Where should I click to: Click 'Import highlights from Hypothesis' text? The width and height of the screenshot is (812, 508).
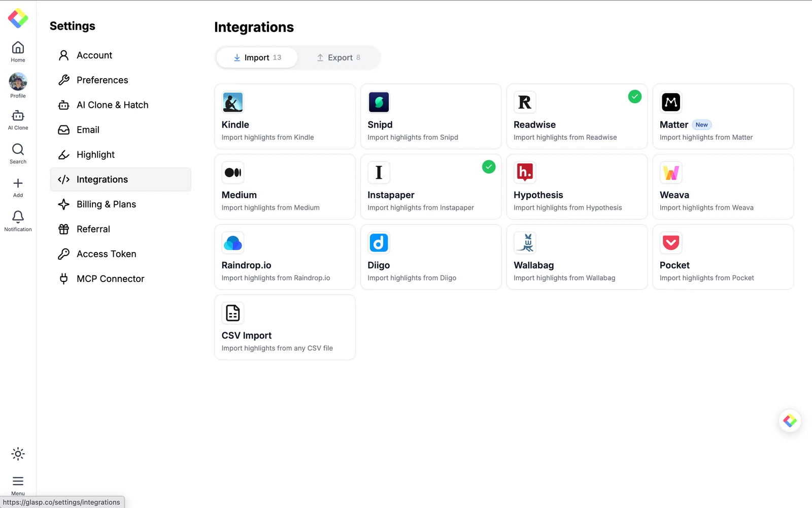(x=567, y=208)
